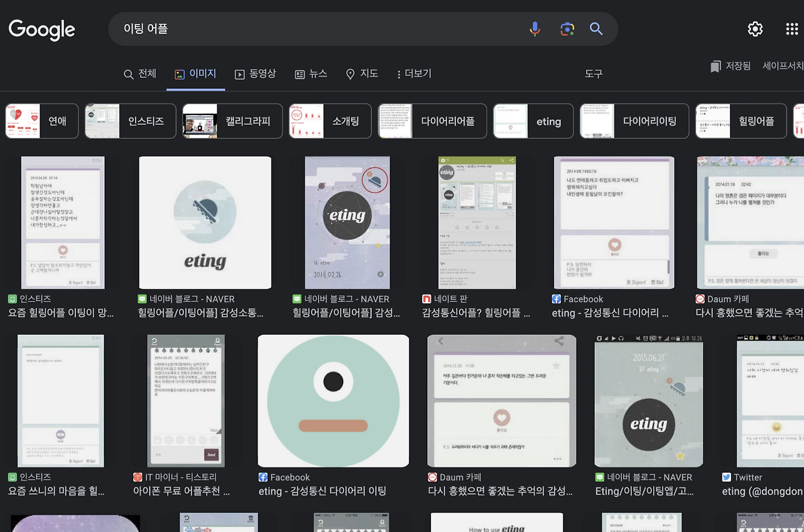
Task: Open the 뉴스 tab
Action: click(x=311, y=74)
